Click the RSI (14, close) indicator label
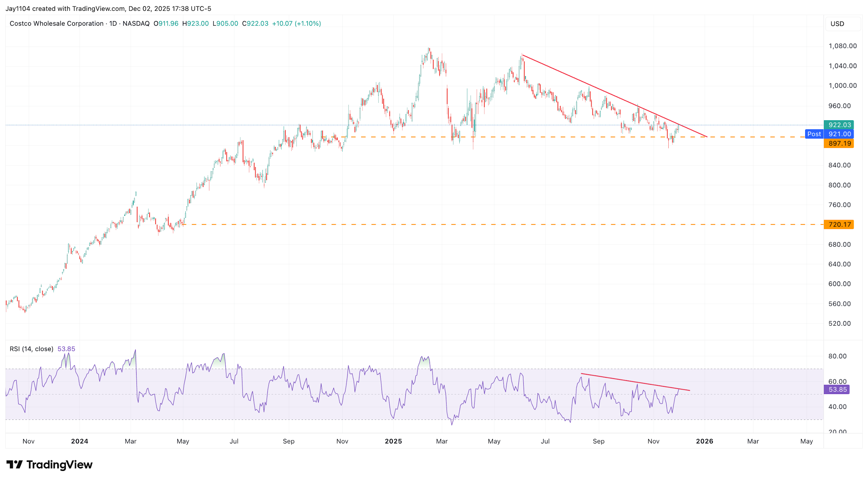The height and width of the screenshot is (481, 868). 31,349
